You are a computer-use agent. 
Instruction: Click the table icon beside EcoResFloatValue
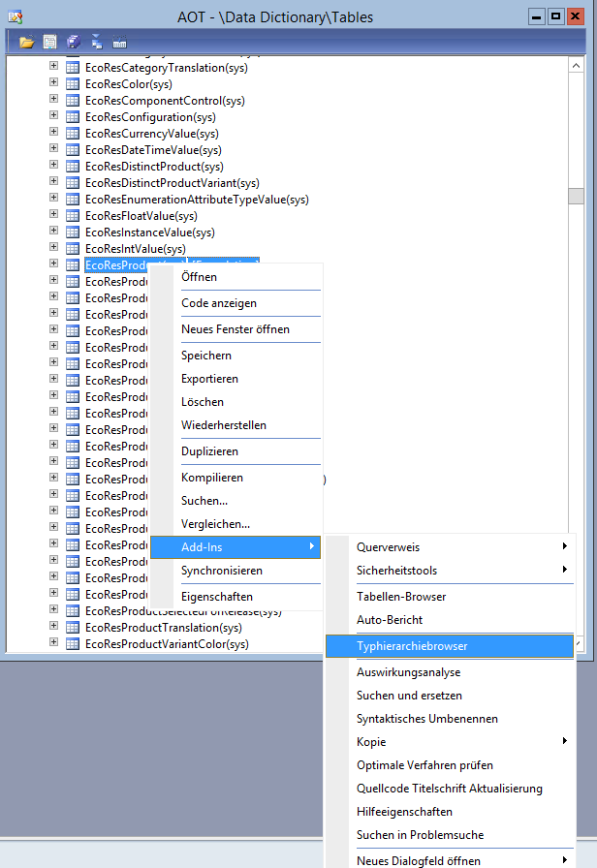pos(73,216)
